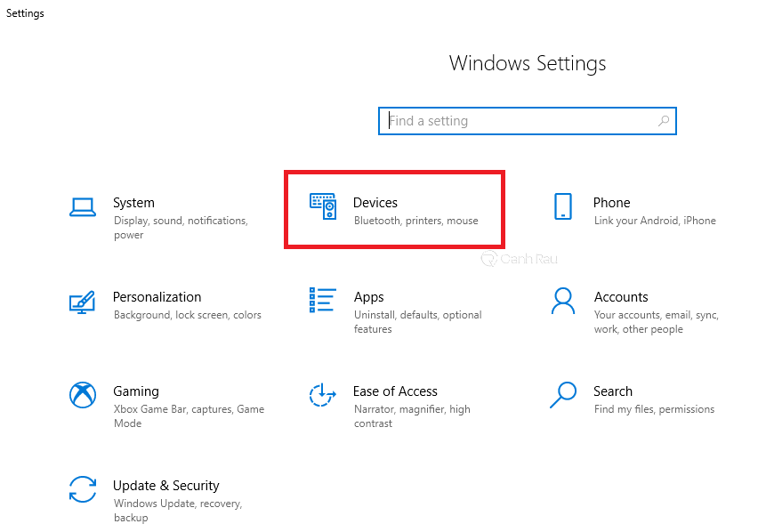Click the Phone icon

click(x=562, y=206)
